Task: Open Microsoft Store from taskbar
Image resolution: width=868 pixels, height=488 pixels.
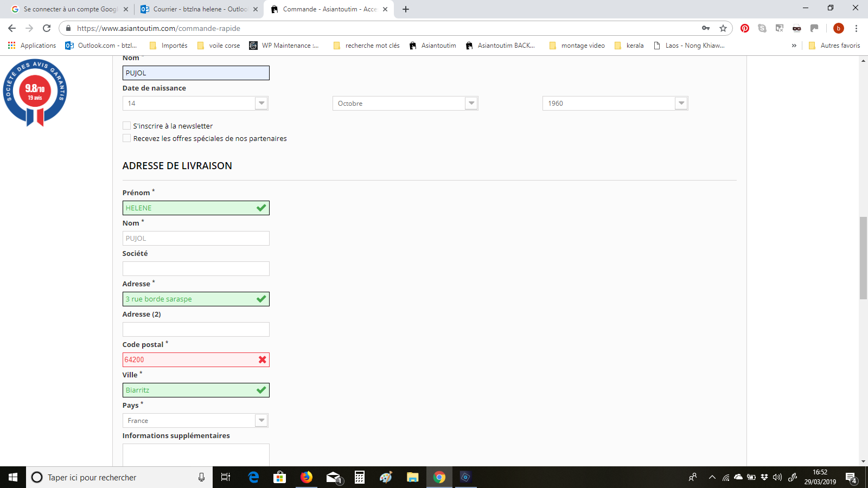Action: [280, 477]
